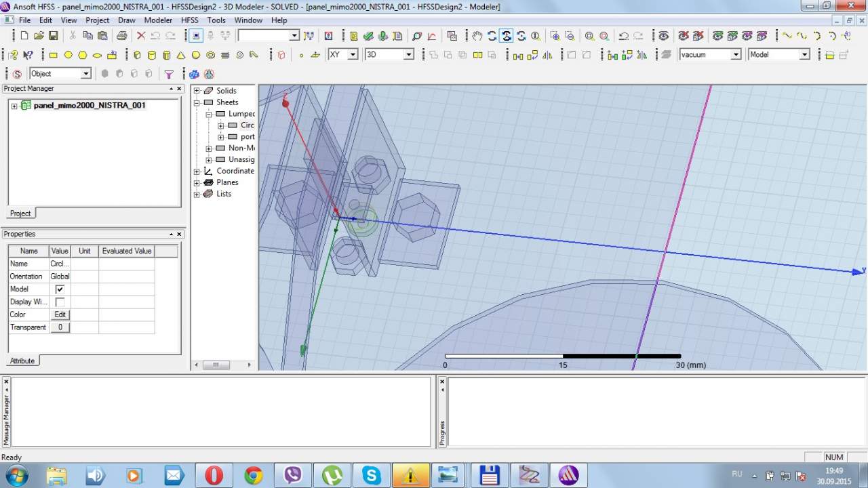This screenshot has height=488, width=868.
Task: Expand the Solids tree node
Action: pos(197,91)
